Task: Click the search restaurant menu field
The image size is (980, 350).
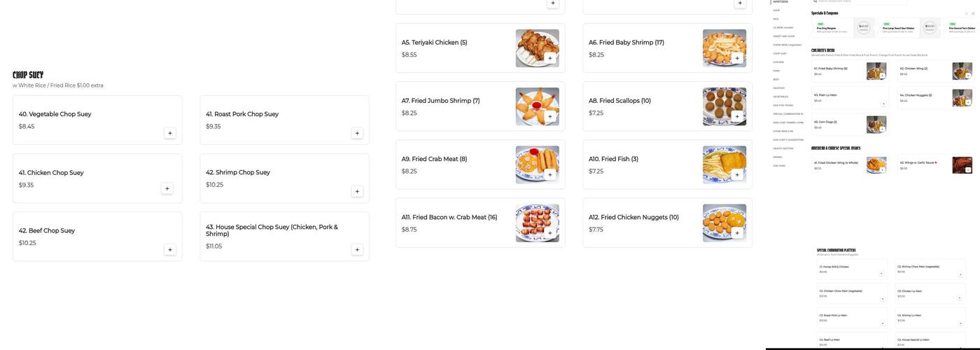Action: [x=861, y=2]
